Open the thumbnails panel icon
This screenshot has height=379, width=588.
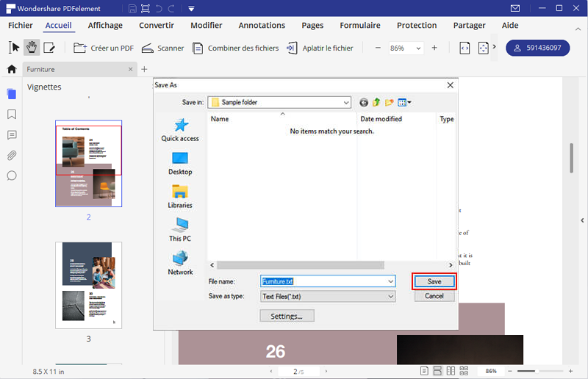[12, 94]
